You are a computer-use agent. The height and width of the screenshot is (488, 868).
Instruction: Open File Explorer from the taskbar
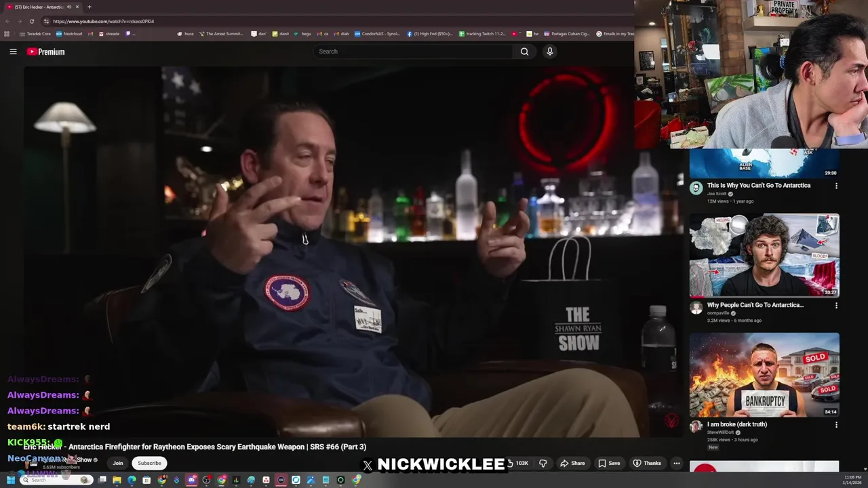click(117, 480)
